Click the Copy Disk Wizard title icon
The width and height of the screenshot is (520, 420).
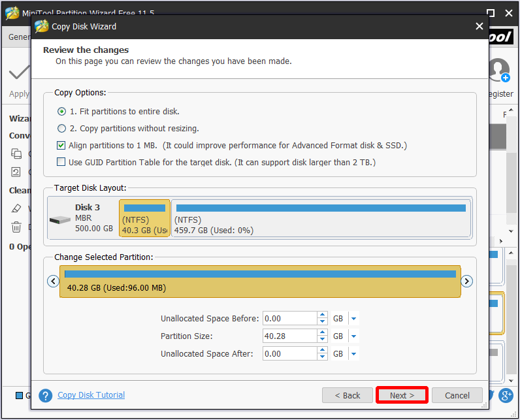[42, 26]
